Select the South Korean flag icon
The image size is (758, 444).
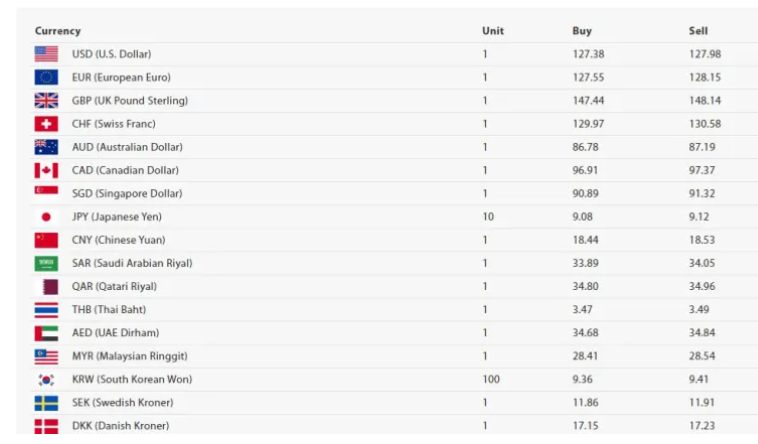click(46, 380)
